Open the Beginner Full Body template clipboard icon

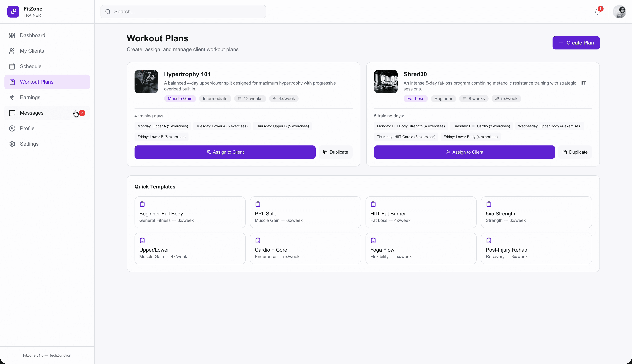(142, 204)
